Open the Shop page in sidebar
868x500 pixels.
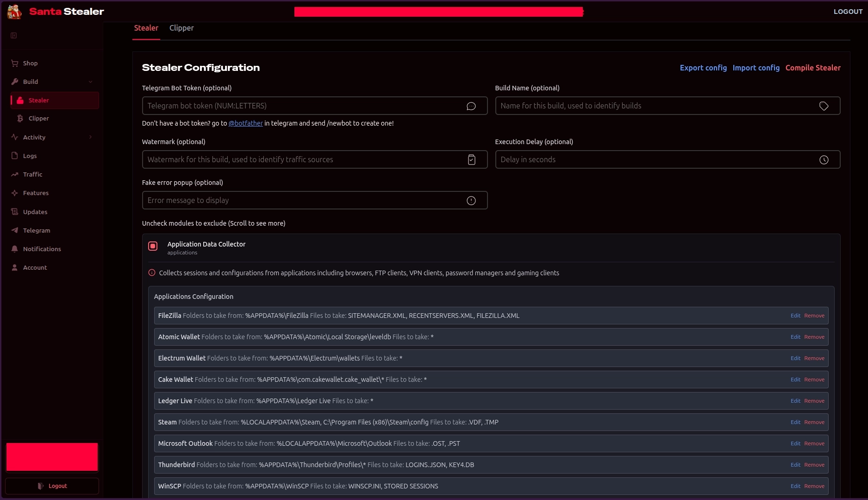pyautogui.click(x=30, y=63)
